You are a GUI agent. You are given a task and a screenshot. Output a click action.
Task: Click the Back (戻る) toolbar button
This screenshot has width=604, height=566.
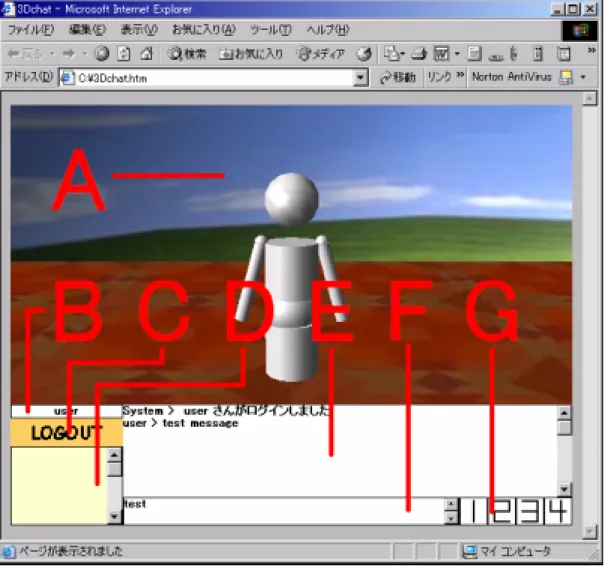(x=25, y=54)
